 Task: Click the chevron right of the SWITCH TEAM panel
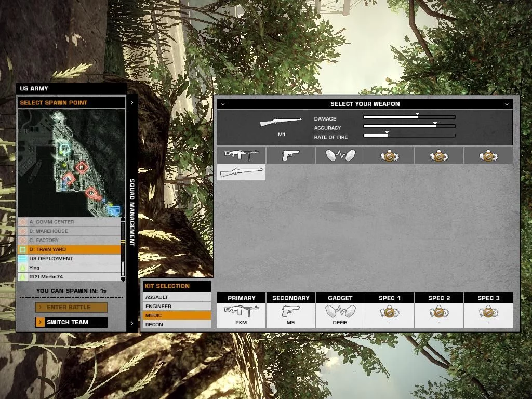pos(132,323)
